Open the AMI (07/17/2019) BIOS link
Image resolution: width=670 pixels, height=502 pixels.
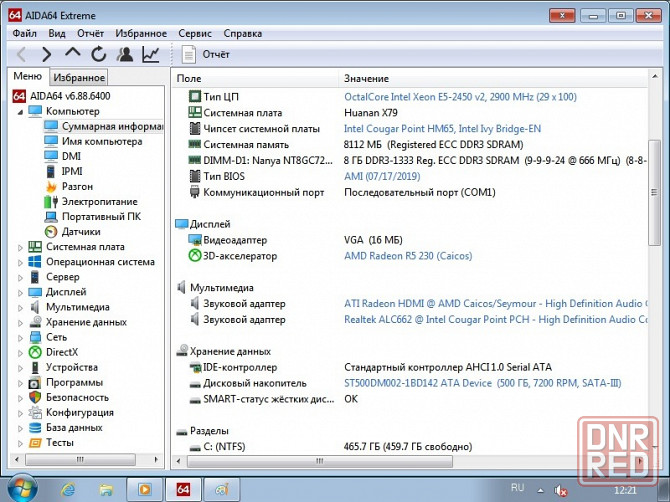pos(382,176)
